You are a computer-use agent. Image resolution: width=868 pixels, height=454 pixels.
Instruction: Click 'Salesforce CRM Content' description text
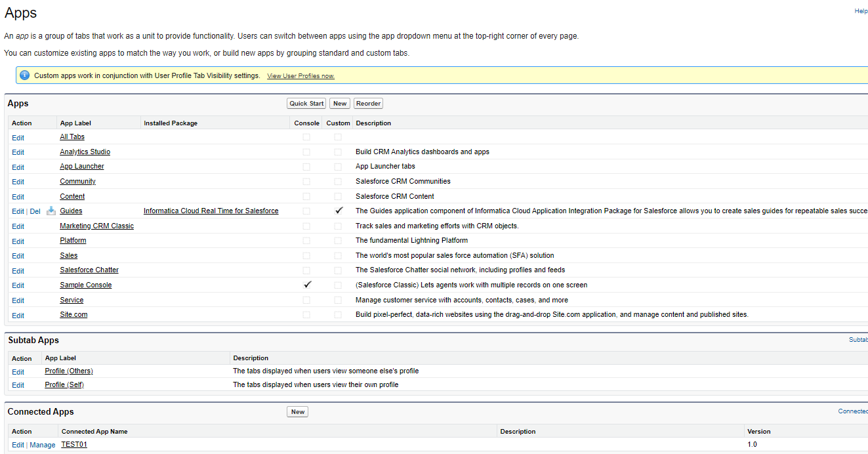395,196
